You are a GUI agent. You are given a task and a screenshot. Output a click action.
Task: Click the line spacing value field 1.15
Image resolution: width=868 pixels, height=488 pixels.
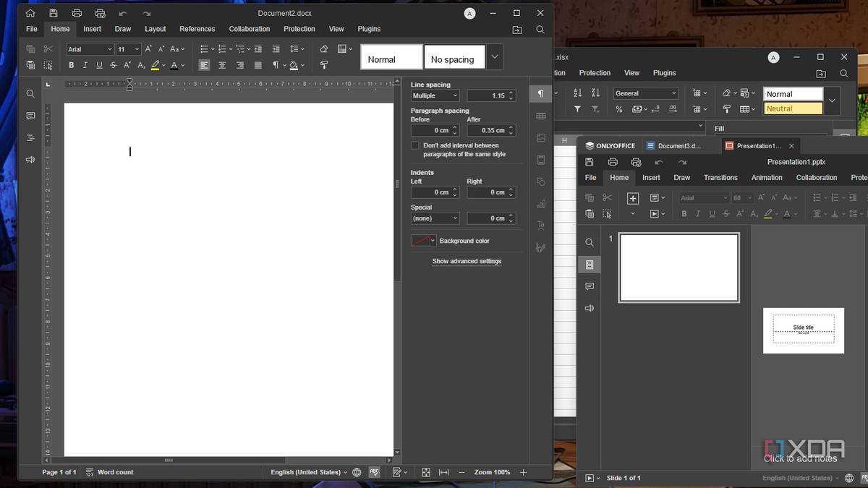point(491,95)
